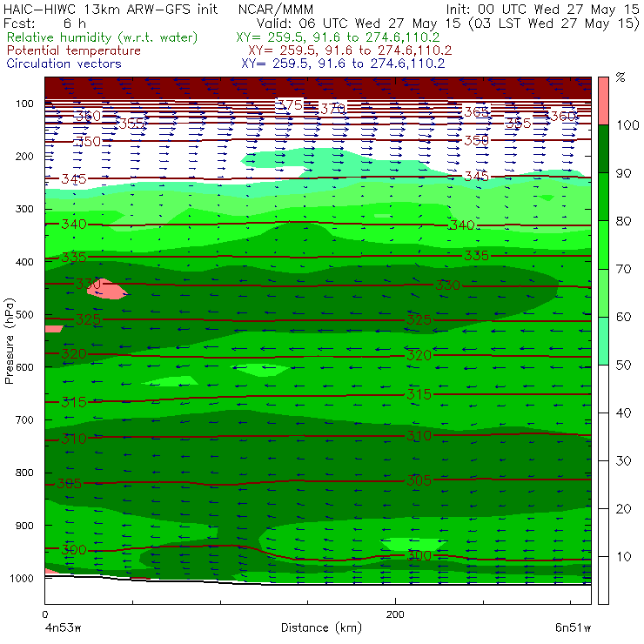Viewport: 644px width, 644px height.
Task: Click the pressure axis label '800'
Action: (24, 473)
